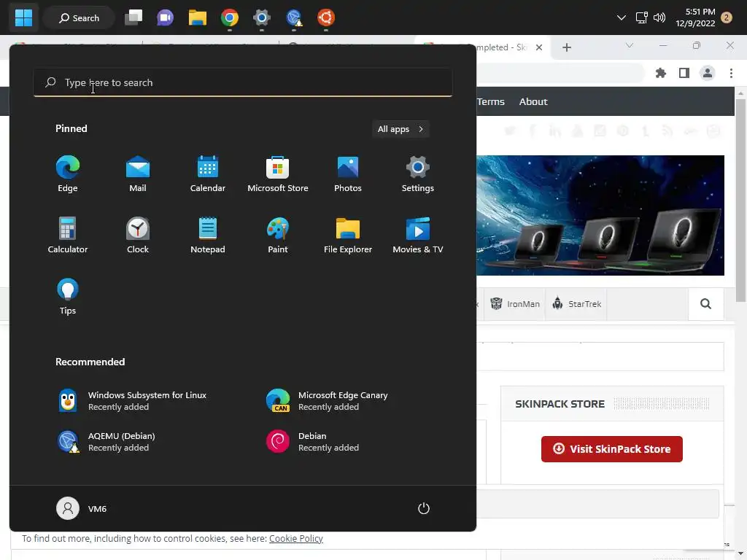Open File Explorer from the pinned grid
The image size is (747, 560).
click(348, 236)
